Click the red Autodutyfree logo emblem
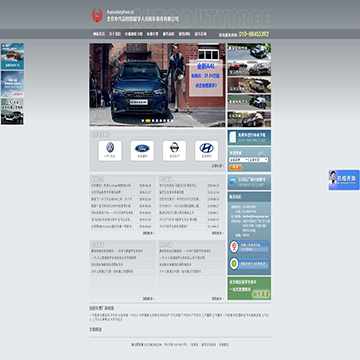The width and height of the screenshot is (360, 360). (97, 15)
